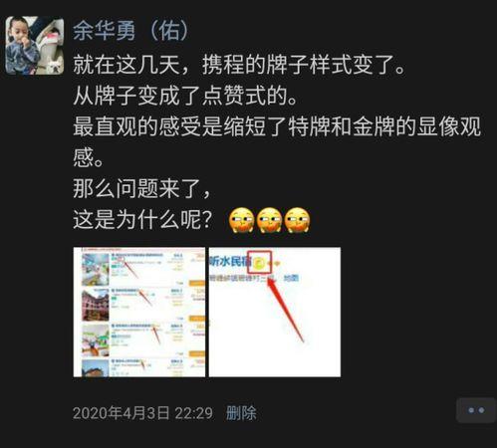Click the large red arrow in the right image
Image resolution: width=497 pixels, height=448 pixels.
point(286,310)
